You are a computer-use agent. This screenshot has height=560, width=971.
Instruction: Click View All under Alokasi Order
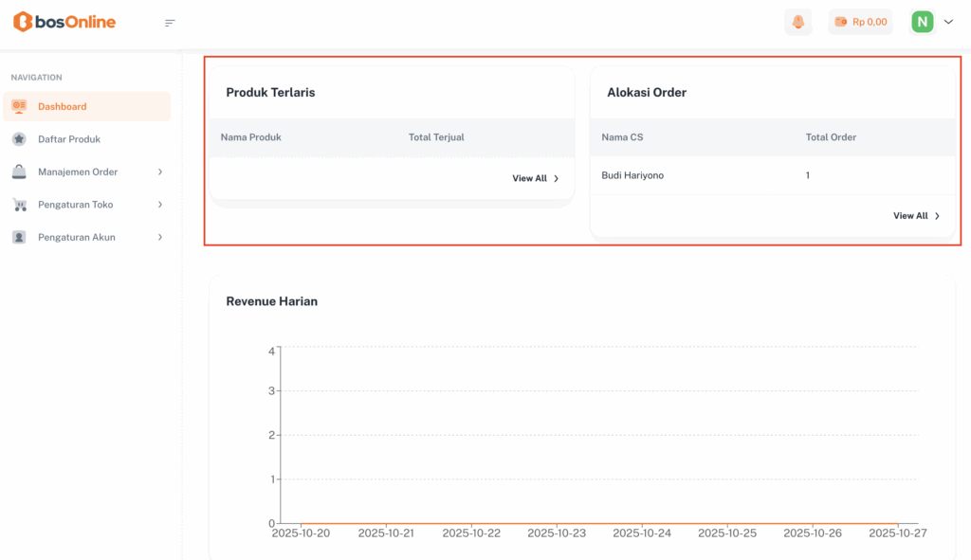pos(916,216)
